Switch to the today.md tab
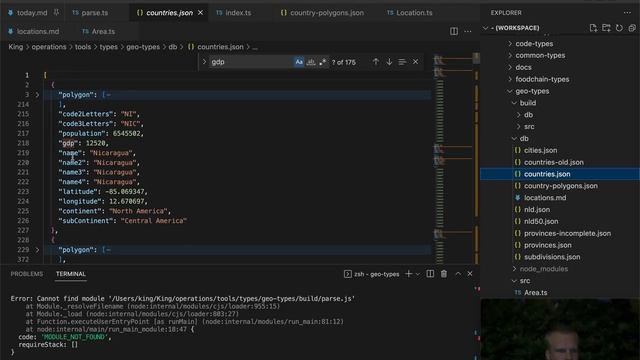 point(32,13)
